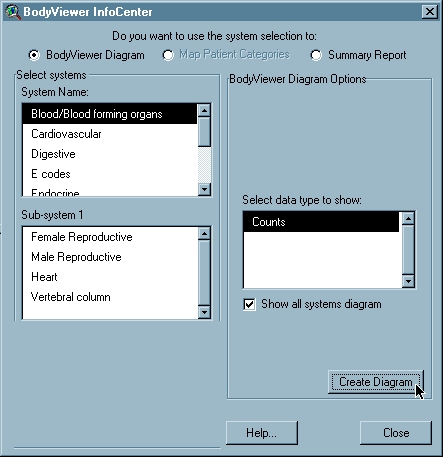Click Sub-system 1 list scroll down arrow
The width and height of the screenshot is (443, 457).
tap(204, 312)
